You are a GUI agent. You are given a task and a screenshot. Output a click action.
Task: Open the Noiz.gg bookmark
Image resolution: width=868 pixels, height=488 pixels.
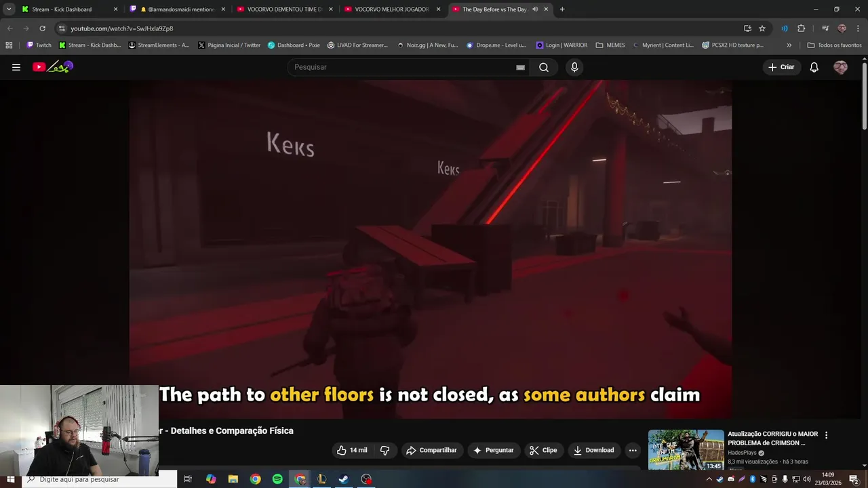click(428, 45)
